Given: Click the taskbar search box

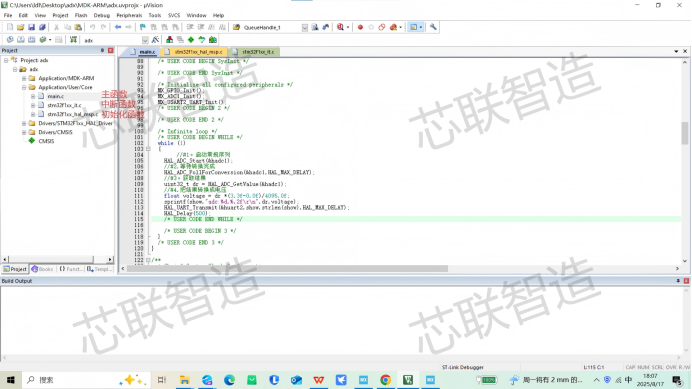Looking at the screenshot, I should pyautogui.click(x=86, y=380).
